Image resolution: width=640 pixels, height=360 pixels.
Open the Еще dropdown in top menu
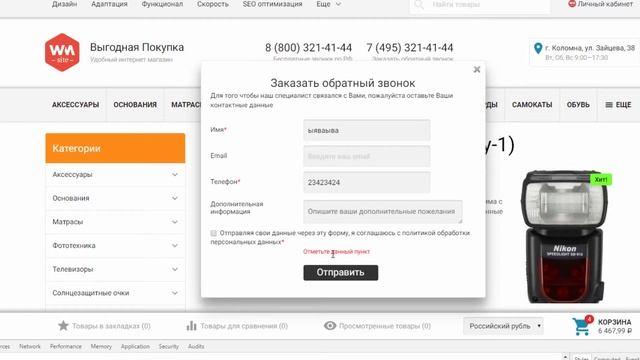tap(329, 4)
